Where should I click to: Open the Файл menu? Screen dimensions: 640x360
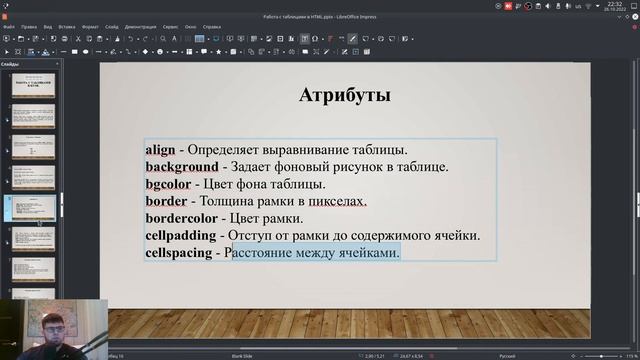pyautogui.click(x=9, y=27)
